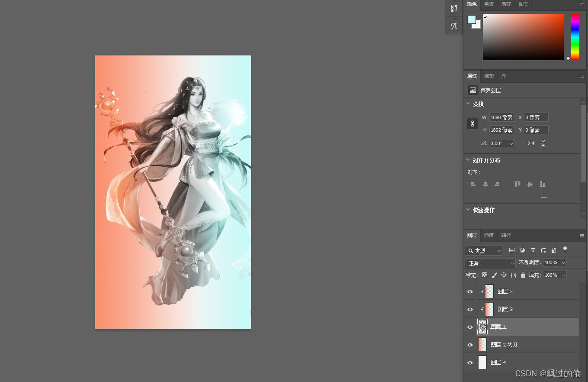588x382 pixels.
Task: Lock transparent pixels
Action: click(x=485, y=275)
